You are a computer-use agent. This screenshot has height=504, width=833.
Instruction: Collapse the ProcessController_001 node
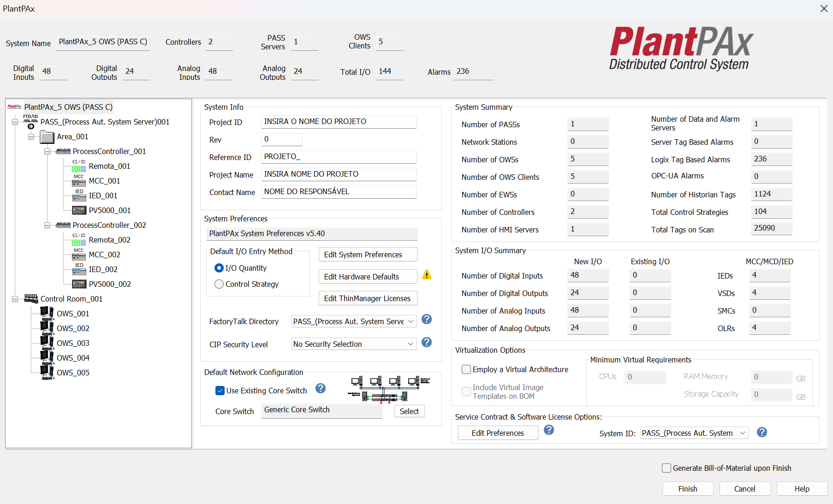[x=47, y=151]
